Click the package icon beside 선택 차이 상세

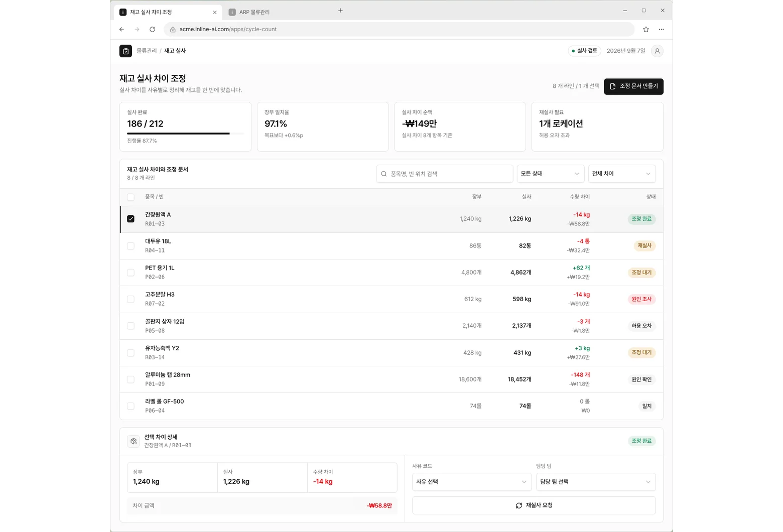click(x=134, y=441)
